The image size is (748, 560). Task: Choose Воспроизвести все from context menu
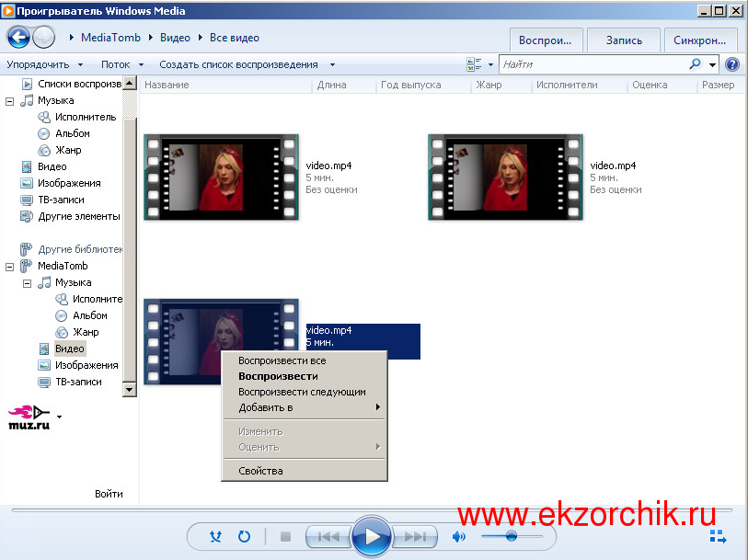(x=305, y=360)
